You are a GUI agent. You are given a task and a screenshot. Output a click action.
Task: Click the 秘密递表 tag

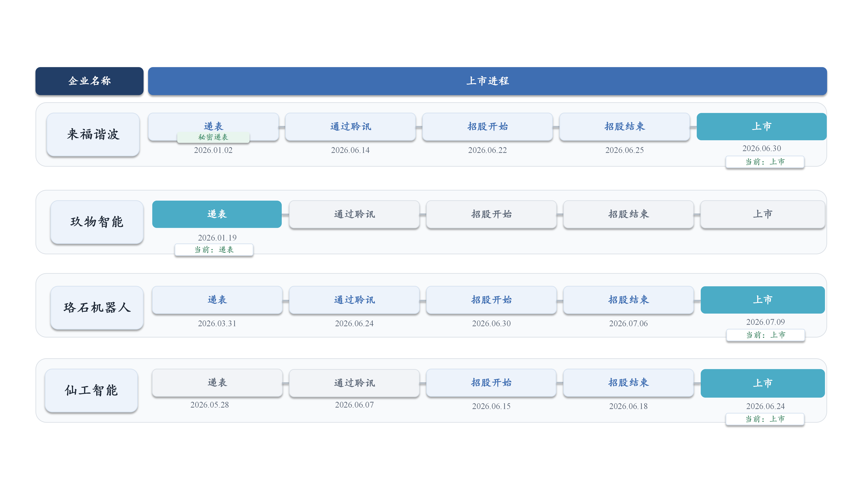pos(213,137)
